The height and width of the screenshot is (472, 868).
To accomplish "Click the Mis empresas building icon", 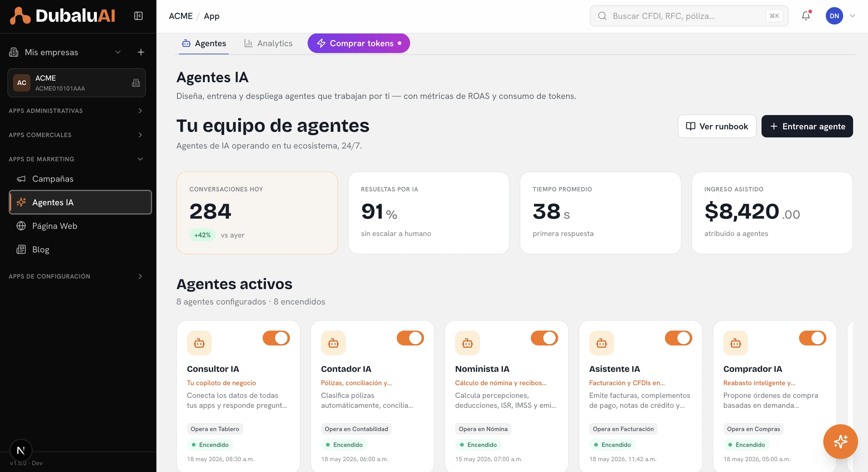I will [14, 52].
